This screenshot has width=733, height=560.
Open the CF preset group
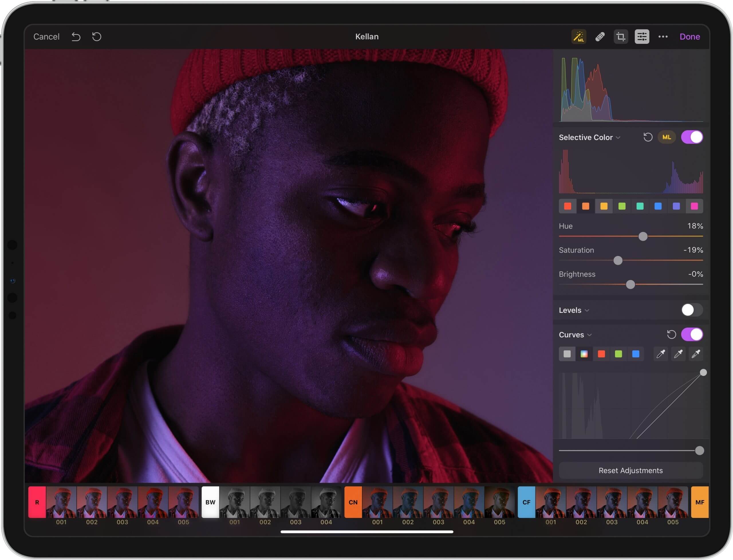tap(526, 502)
